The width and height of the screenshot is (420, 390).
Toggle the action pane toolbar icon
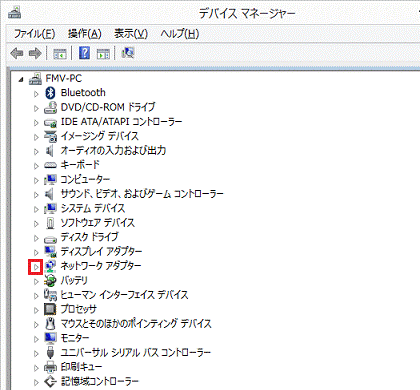click(x=103, y=53)
